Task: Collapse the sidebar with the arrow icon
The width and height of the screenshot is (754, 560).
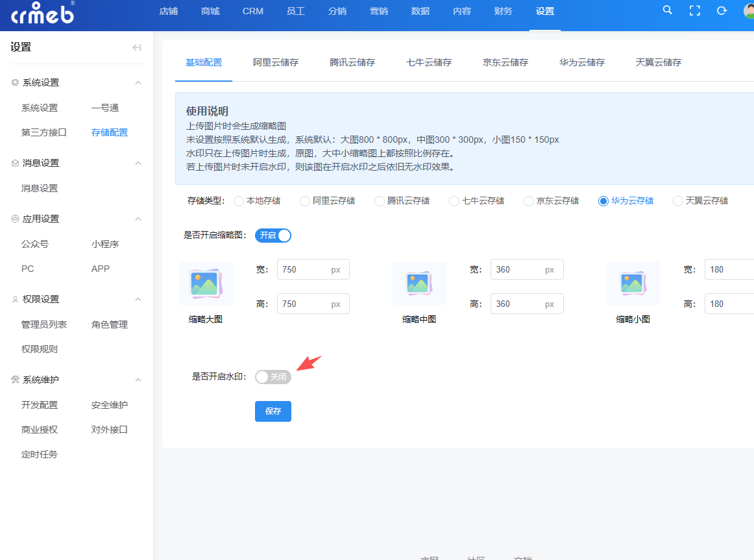Action: pyautogui.click(x=136, y=47)
